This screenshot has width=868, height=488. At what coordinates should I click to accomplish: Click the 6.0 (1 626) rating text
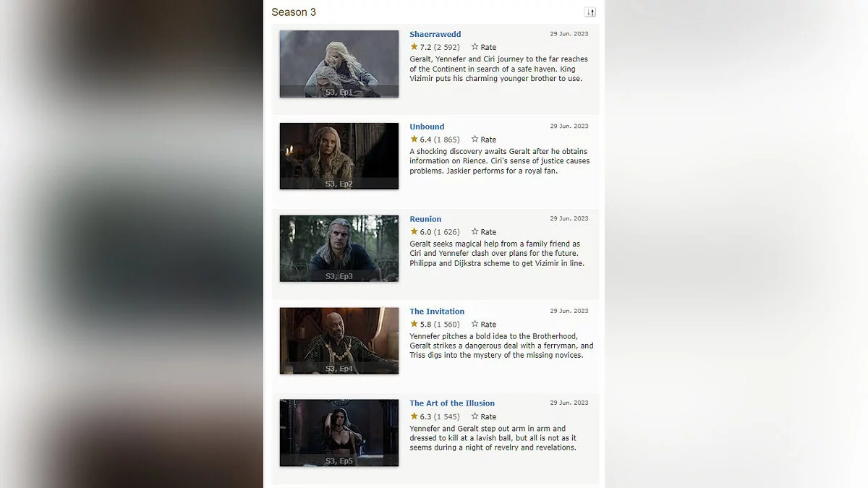tap(440, 232)
